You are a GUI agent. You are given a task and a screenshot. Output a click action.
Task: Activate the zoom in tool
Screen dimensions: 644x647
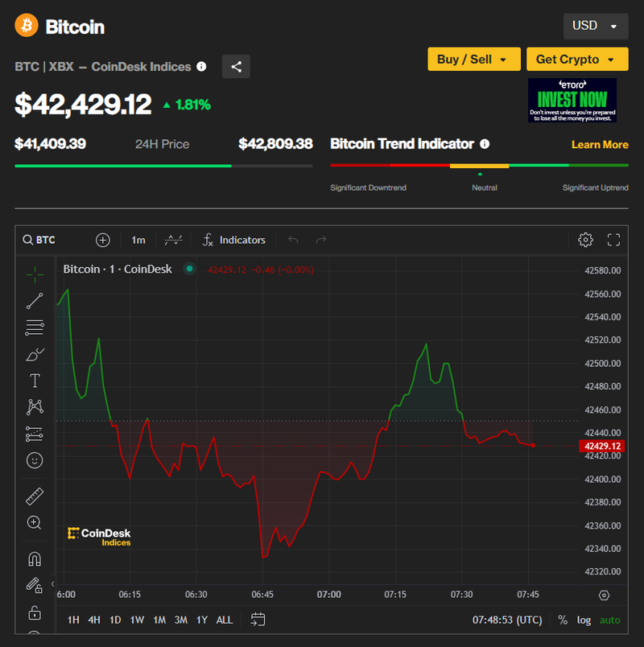point(35,523)
